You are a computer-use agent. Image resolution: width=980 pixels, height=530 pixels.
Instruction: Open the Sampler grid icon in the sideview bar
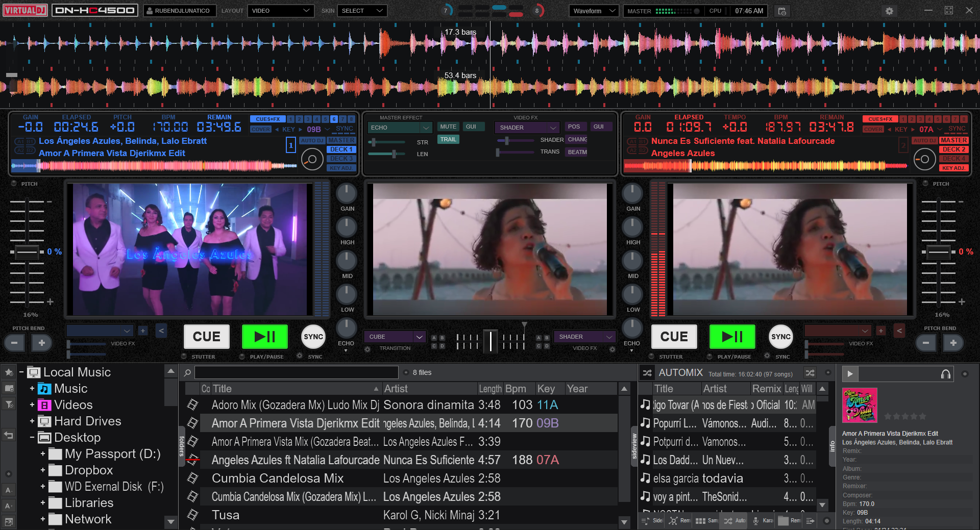click(700, 521)
